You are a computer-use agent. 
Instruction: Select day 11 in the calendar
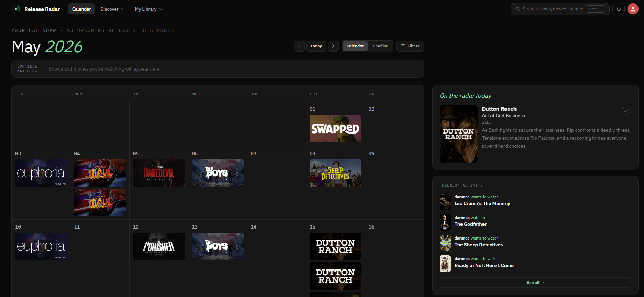100,258
